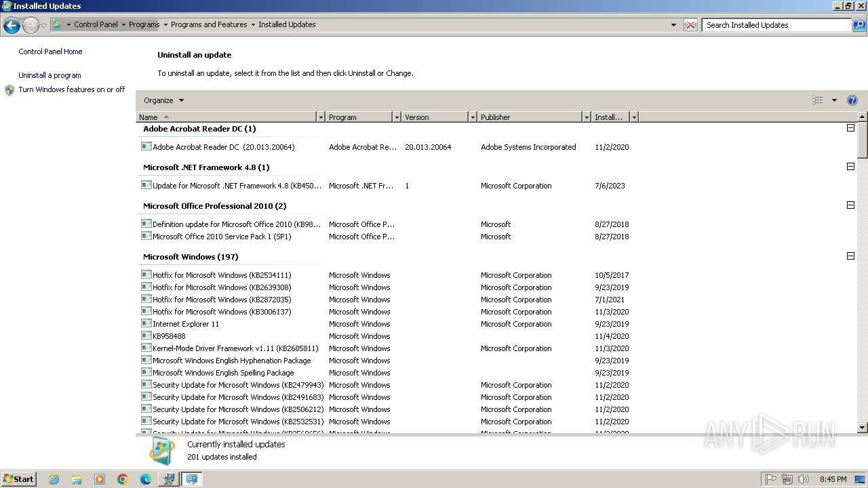The image size is (868, 488).
Task: Open the Name column filter dropdown
Action: tap(321, 117)
